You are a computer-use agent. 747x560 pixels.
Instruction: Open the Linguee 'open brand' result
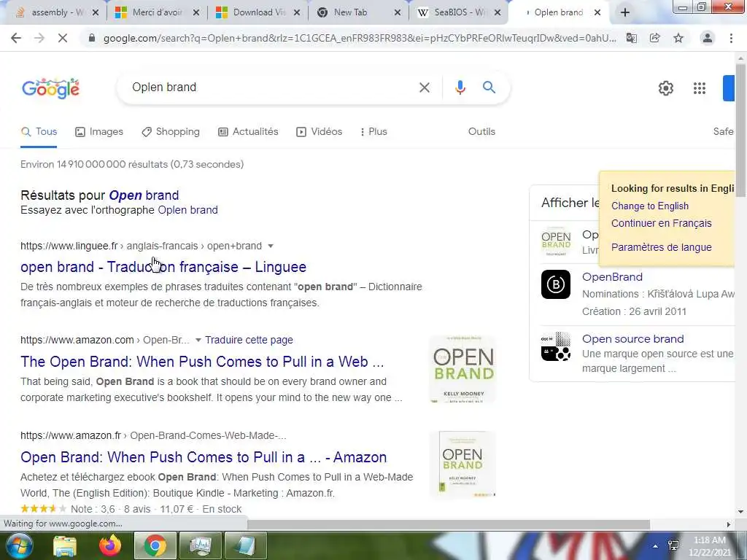[163, 267]
